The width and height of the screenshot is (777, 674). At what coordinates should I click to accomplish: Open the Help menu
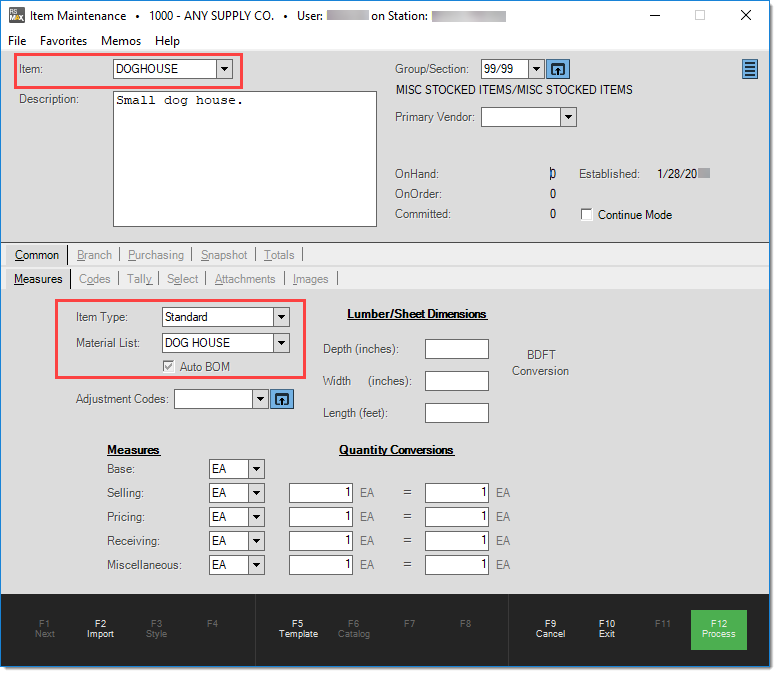(168, 41)
